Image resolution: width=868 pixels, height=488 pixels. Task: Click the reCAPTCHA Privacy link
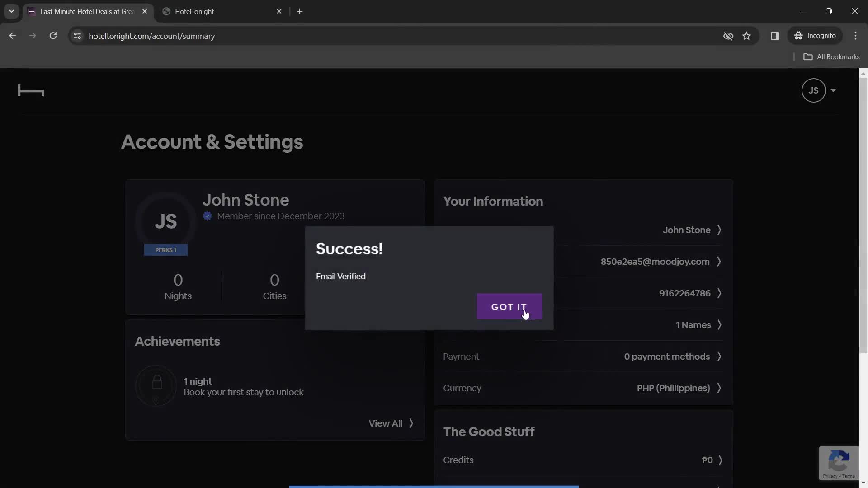click(x=830, y=476)
